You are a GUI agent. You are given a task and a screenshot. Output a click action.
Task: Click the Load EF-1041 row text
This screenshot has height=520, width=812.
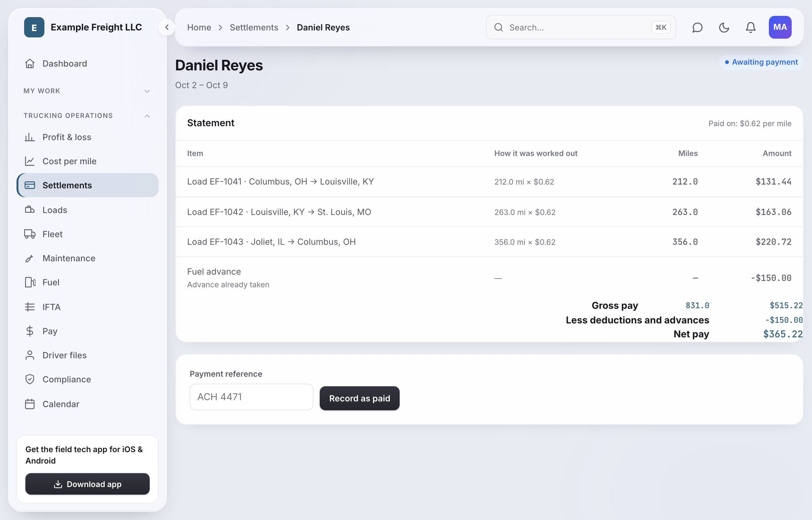(280, 182)
